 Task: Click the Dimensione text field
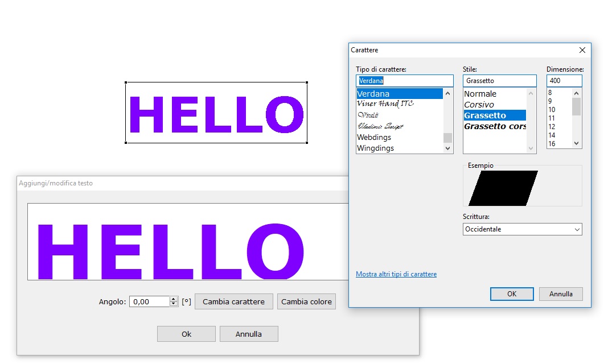tap(564, 81)
